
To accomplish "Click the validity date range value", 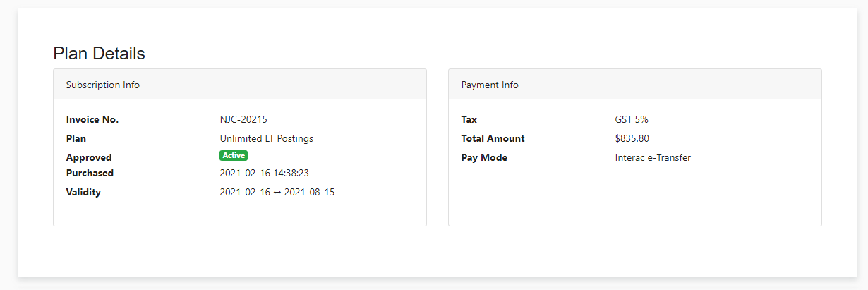I will point(277,192).
